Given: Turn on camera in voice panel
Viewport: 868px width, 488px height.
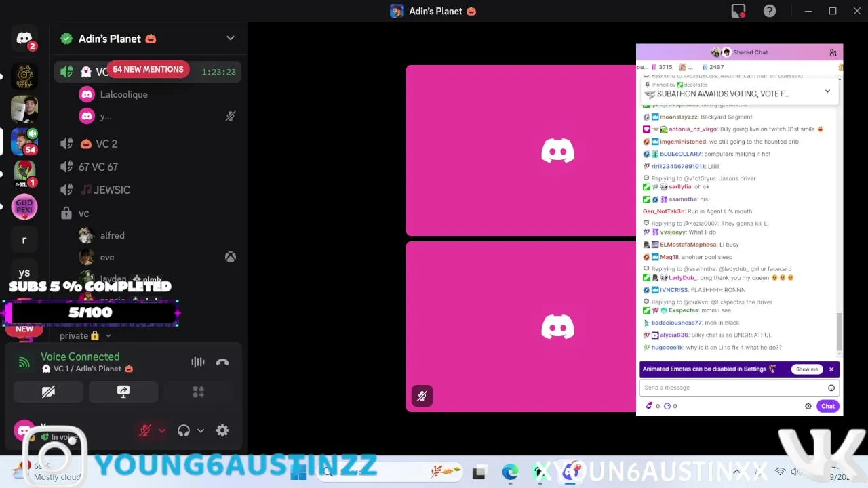Looking at the screenshot, I should click(x=48, y=392).
